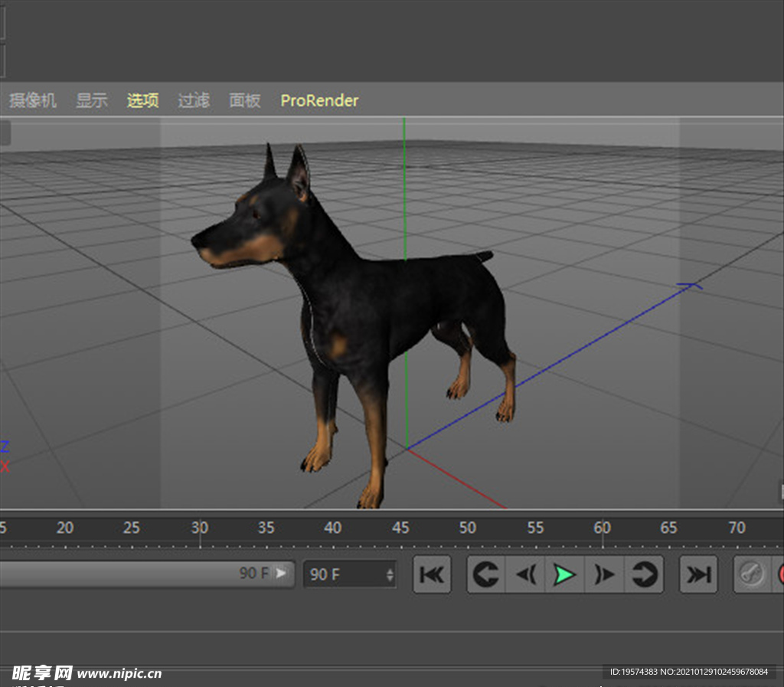Image resolution: width=784 pixels, height=687 pixels.
Task: Open the ProRender menu
Action: (x=319, y=100)
